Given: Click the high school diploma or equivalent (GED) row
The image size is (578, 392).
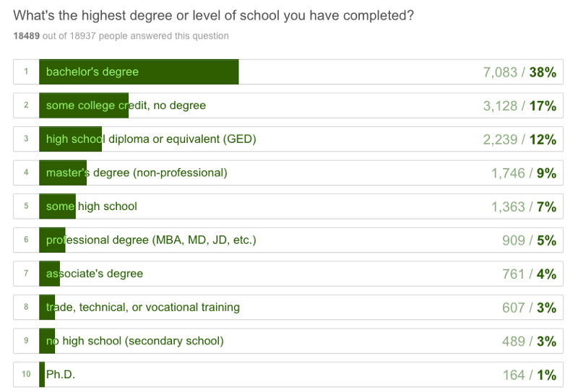Looking at the screenshot, I should coord(289,139).
